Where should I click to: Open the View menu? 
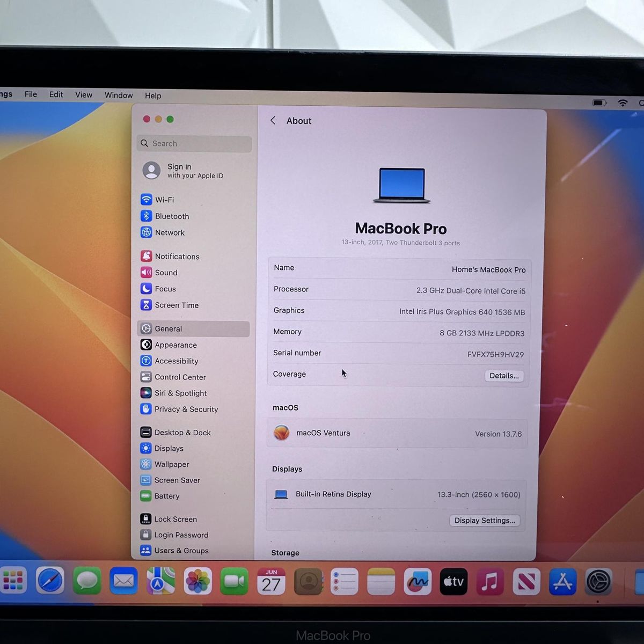tap(83, 95)
